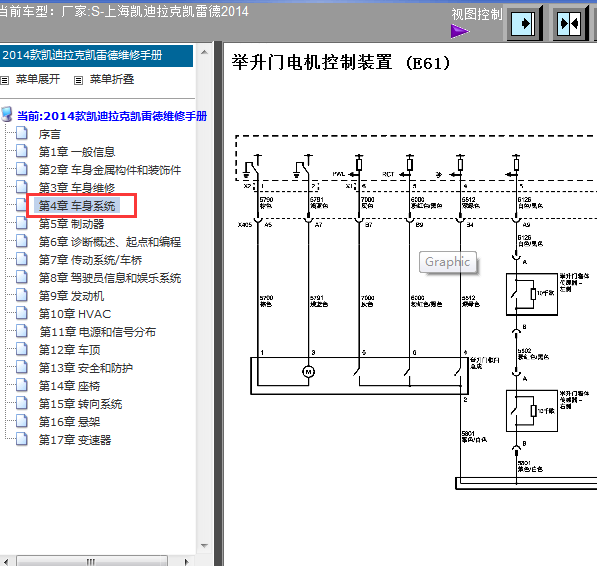Viewport: 597px width, 566px height.
Task: Expand all menus with 菜单展开
Action: (x=38, y=79)
